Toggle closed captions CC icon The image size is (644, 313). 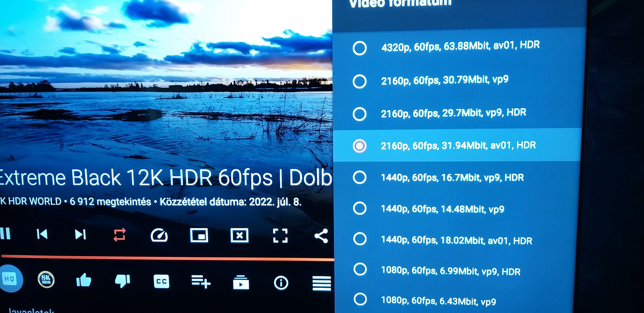pyautogui.click(x=161, y=281)
